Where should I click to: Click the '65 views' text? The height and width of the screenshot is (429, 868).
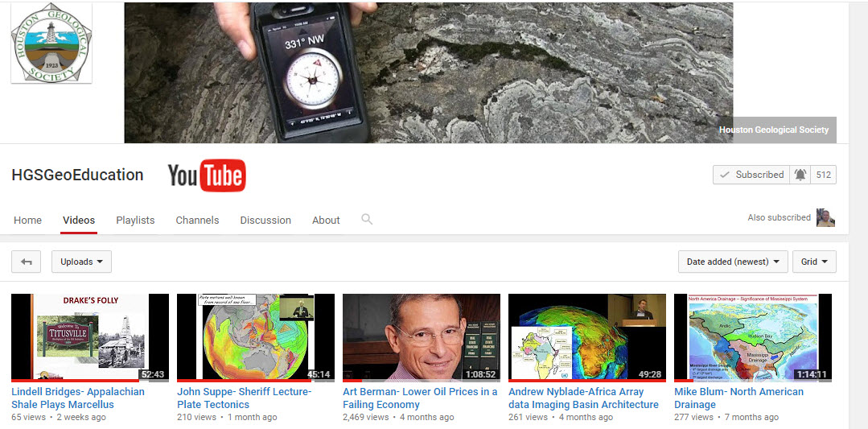pos(28,418)
